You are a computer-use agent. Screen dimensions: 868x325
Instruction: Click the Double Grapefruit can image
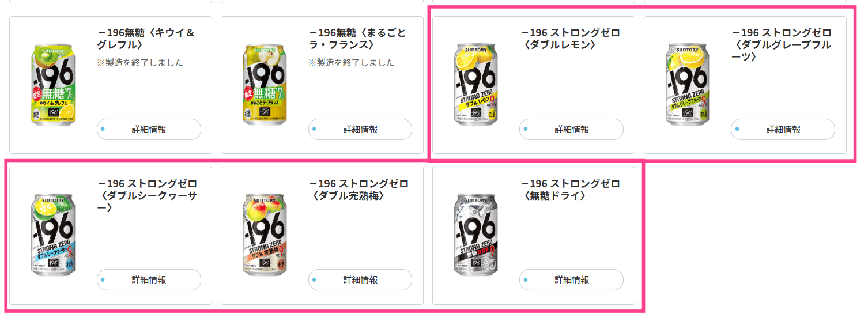click(688, 85)
